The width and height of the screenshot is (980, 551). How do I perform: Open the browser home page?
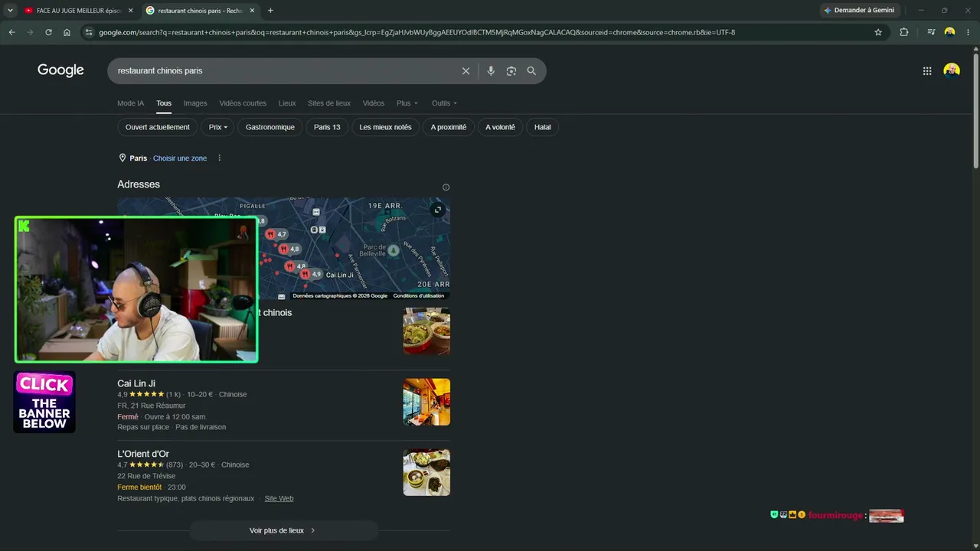point(67,32)
